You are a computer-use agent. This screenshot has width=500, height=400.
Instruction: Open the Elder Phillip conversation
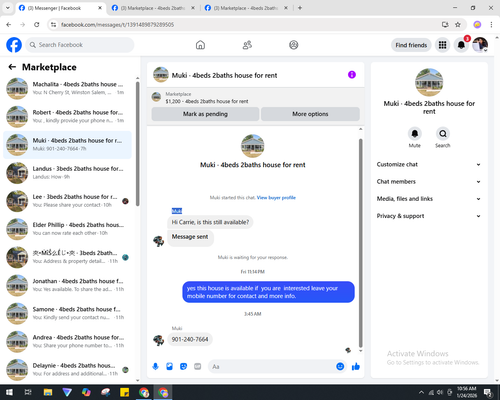(x=68, y=229)
